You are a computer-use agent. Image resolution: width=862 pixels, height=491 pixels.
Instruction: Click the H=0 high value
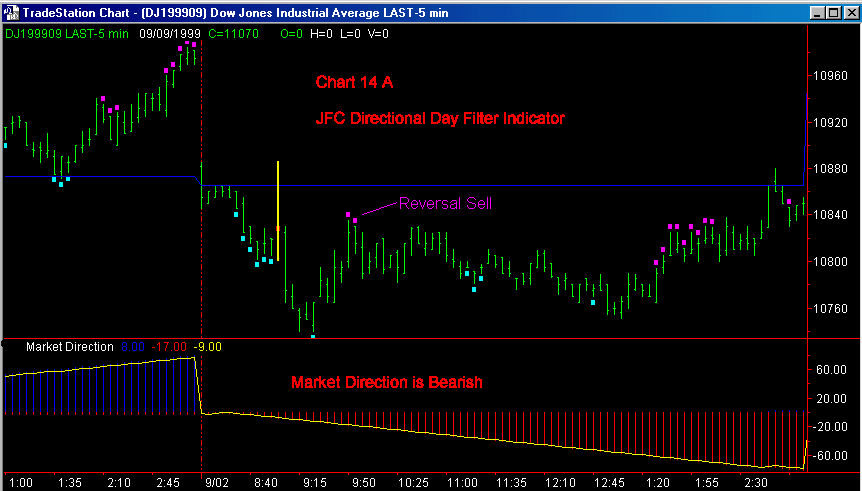(322, 34)
